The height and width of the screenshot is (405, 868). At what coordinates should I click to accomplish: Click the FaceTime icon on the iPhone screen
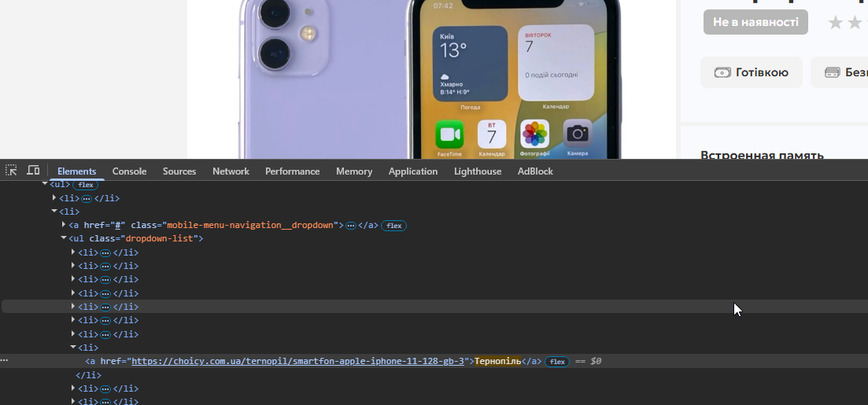tap(449, 134)
